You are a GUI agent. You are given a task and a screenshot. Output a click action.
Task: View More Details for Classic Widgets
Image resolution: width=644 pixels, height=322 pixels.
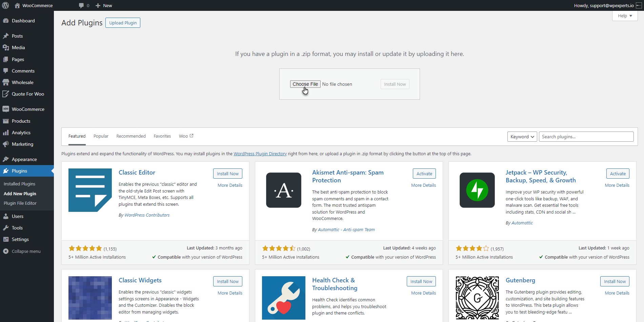click(x=230, y=293)
